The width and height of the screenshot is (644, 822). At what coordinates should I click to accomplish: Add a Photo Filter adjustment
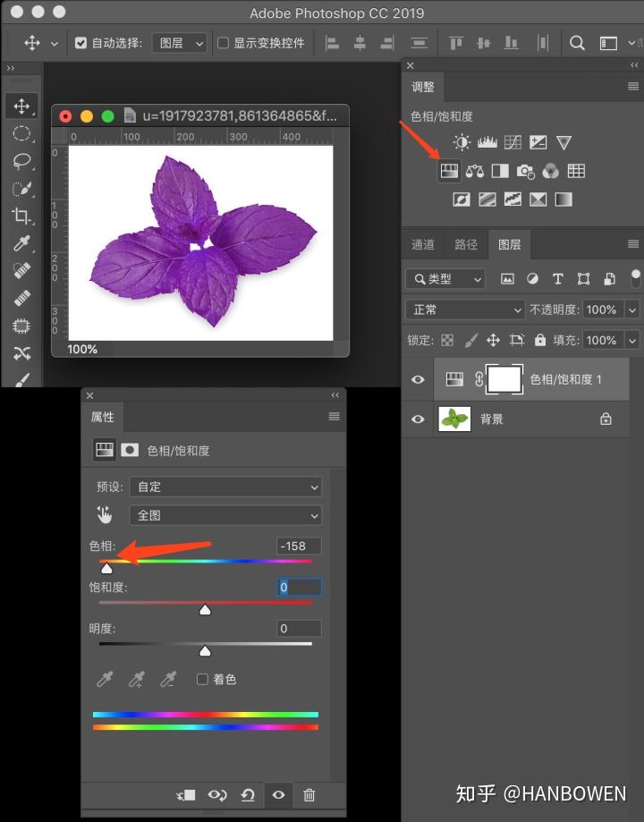pos(525,171)
